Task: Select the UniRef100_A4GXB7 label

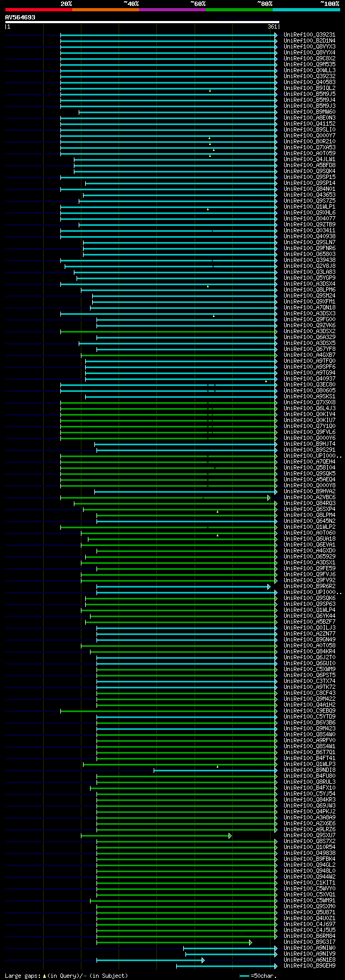Action: tap(309, 355)
